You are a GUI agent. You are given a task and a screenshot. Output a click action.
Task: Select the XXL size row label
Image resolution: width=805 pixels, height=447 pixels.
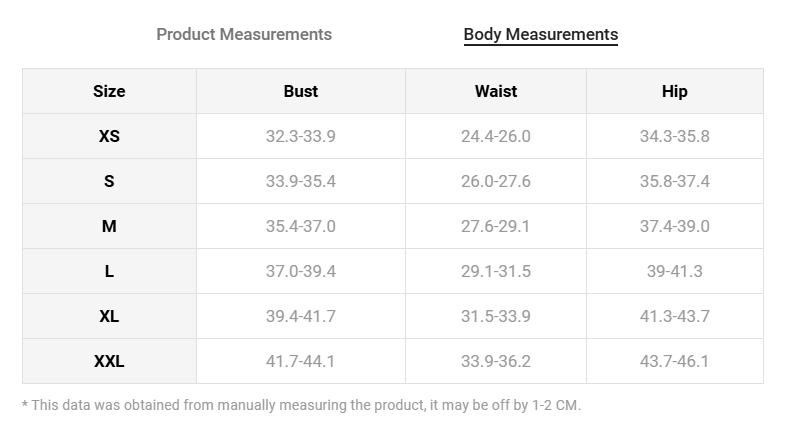(109, 361)
